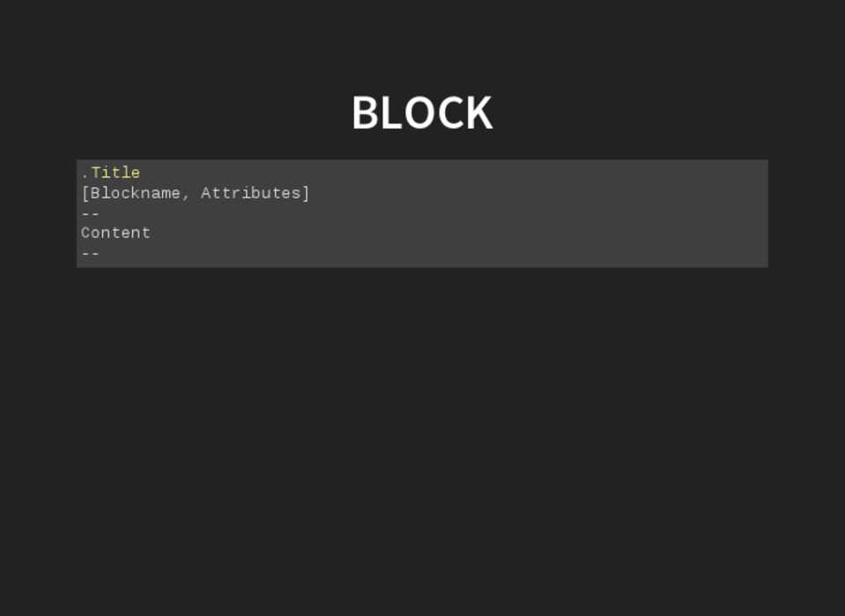
Task: Click the word Title in yellow text
Action: coord(115,173)
